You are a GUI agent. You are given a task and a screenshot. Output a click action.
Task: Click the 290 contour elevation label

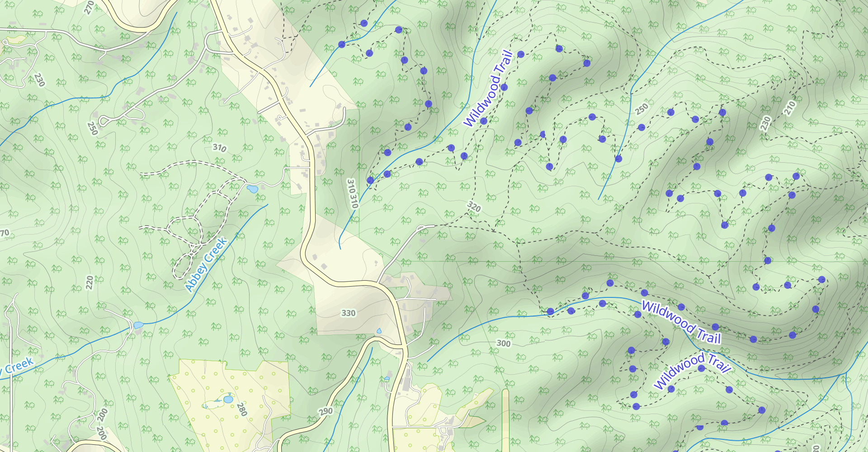tap(325, 411)
